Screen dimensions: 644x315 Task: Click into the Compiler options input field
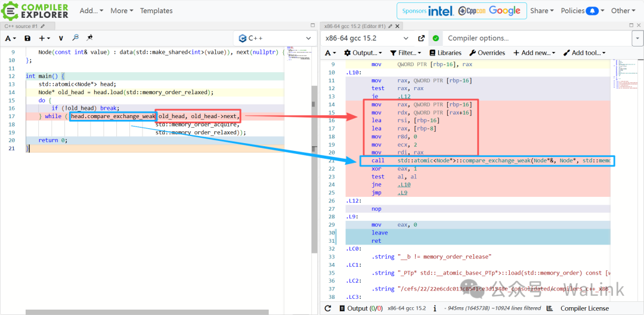(537, 38)
